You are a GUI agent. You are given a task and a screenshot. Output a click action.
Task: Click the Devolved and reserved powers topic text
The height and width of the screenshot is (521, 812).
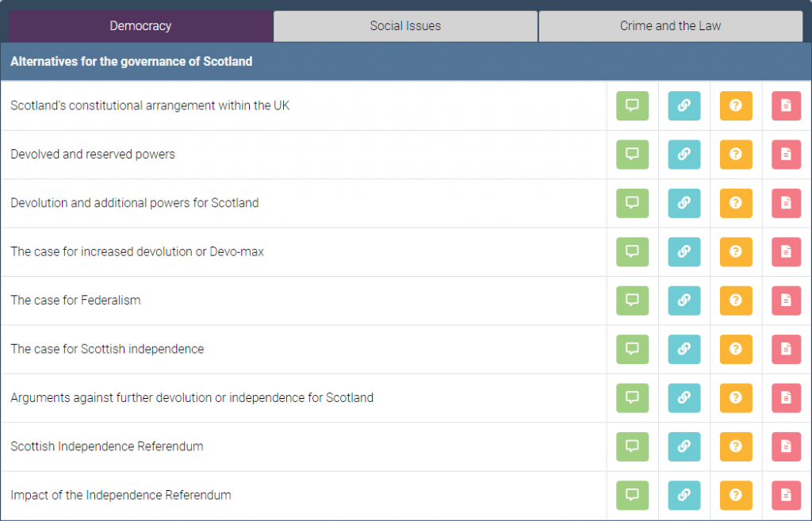[x=93, y=155]
